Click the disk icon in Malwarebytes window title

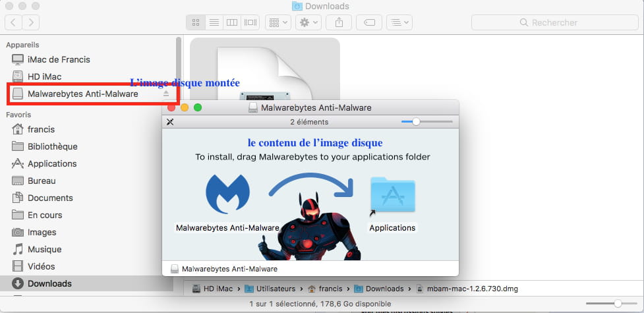coord(253,108)
